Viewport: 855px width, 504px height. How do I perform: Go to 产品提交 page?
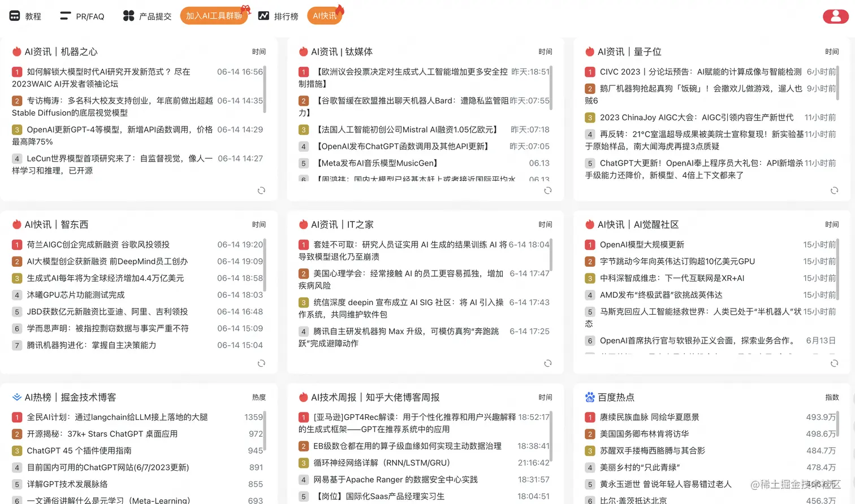tap(155, 16)
